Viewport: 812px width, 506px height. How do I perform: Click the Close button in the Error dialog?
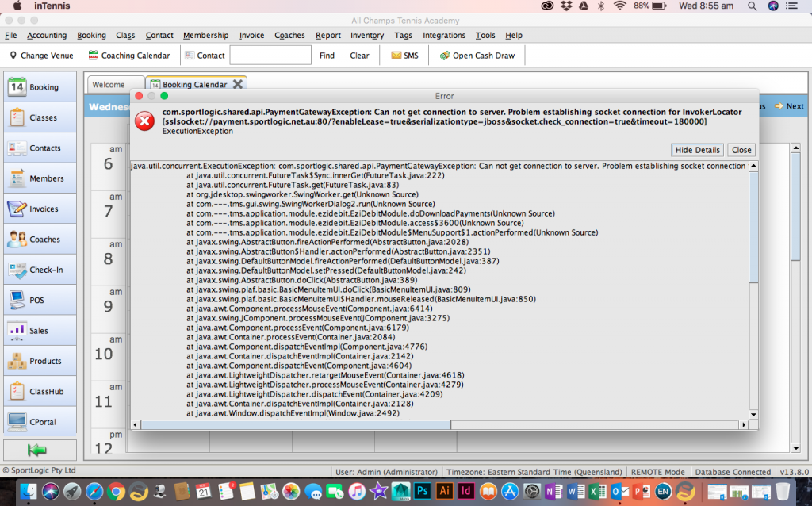coord(741,150)
